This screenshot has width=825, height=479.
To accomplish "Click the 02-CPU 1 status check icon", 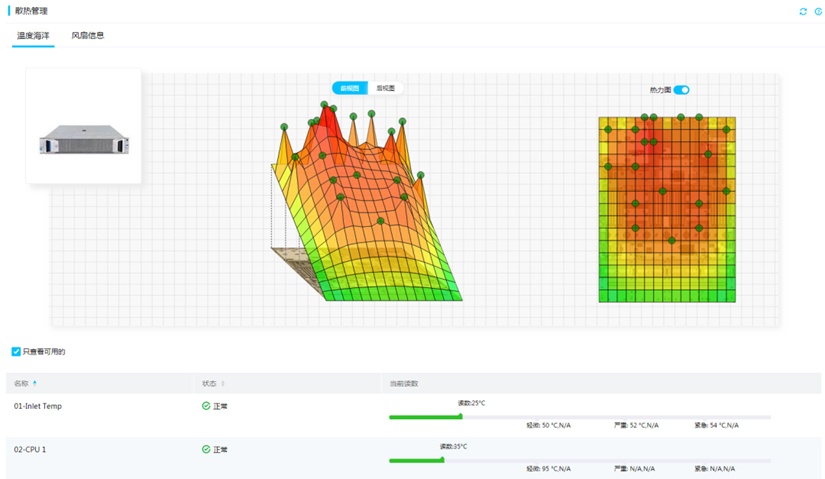I will (x=206, y=450).
